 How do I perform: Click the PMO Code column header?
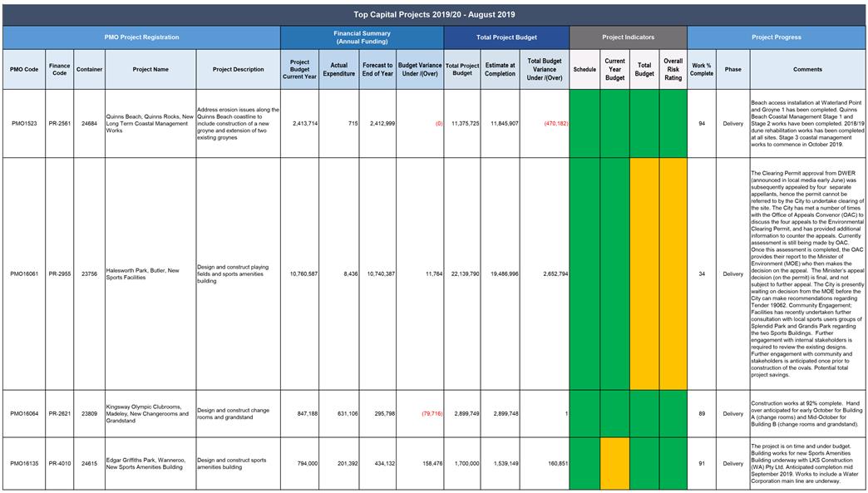coord(24,69)
